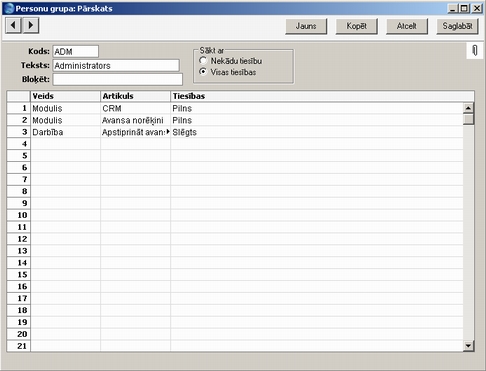
Task: Close the Personu grupa window
Action: (x=477, y=8)
